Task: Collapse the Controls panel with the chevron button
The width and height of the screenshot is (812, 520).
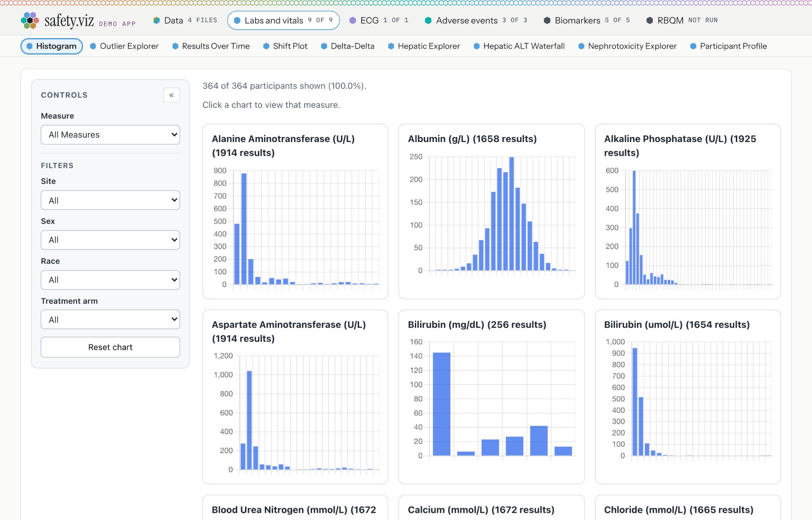Action: [x=171, y=95]
